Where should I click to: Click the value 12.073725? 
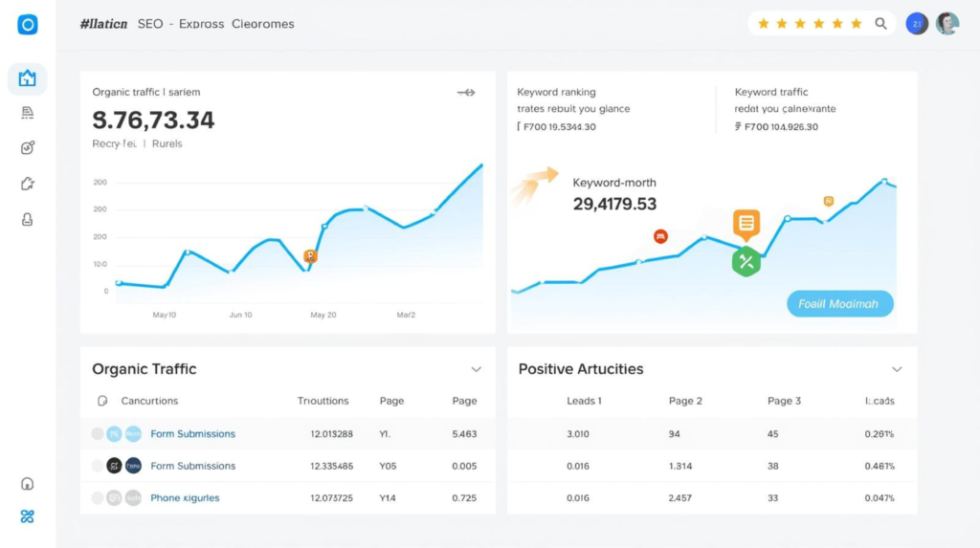pyautogui.click(x=331, y=498)
